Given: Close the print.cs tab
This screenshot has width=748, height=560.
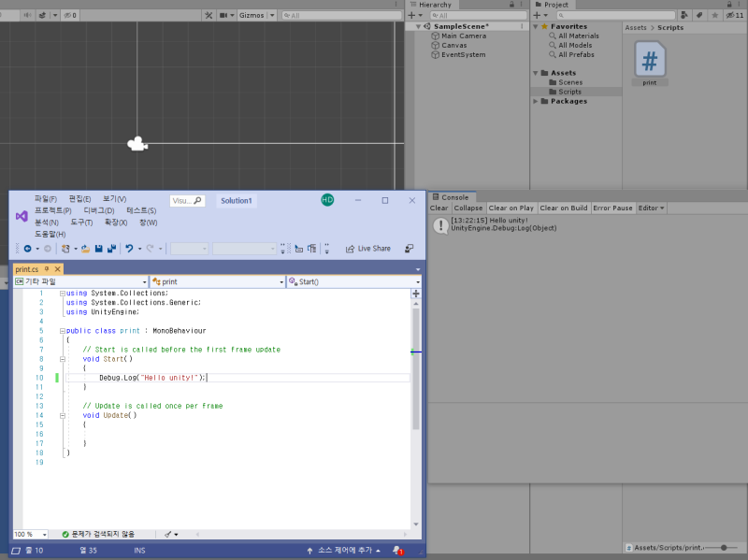Looking at the screenshot, I should (57, 269).
